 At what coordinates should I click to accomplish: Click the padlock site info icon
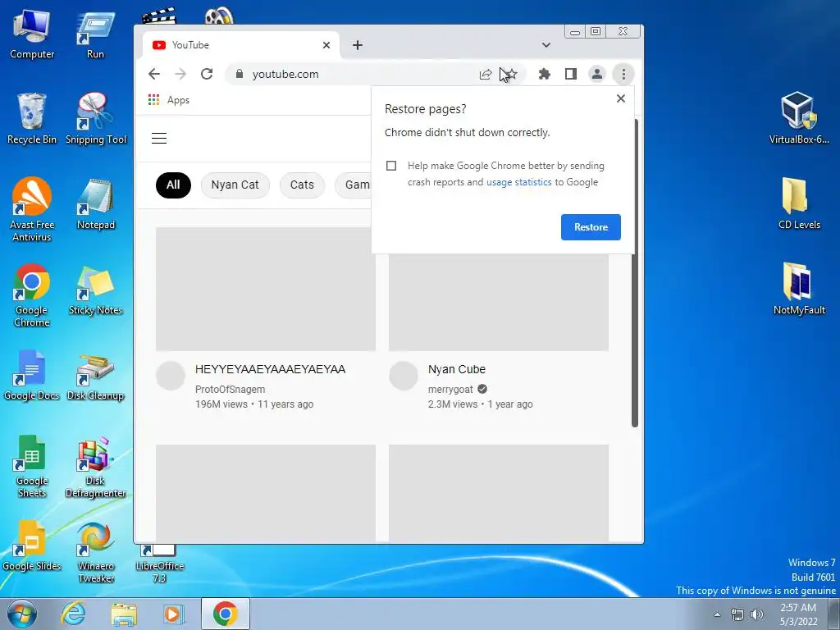240,74
